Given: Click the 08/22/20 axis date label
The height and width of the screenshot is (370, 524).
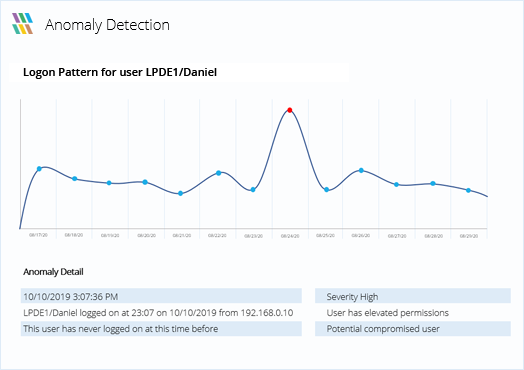Looking at the screenshot, I should (x=217, y=235).
